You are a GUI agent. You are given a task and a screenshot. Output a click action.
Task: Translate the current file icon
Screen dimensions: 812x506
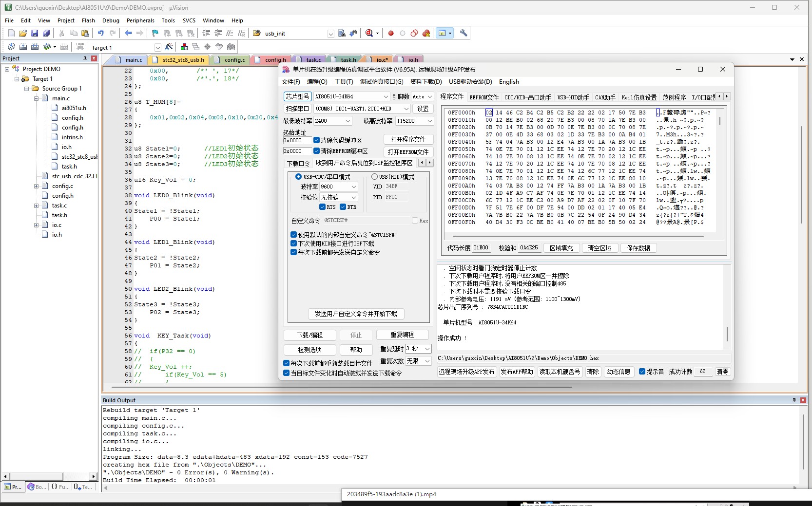(11, 47)
